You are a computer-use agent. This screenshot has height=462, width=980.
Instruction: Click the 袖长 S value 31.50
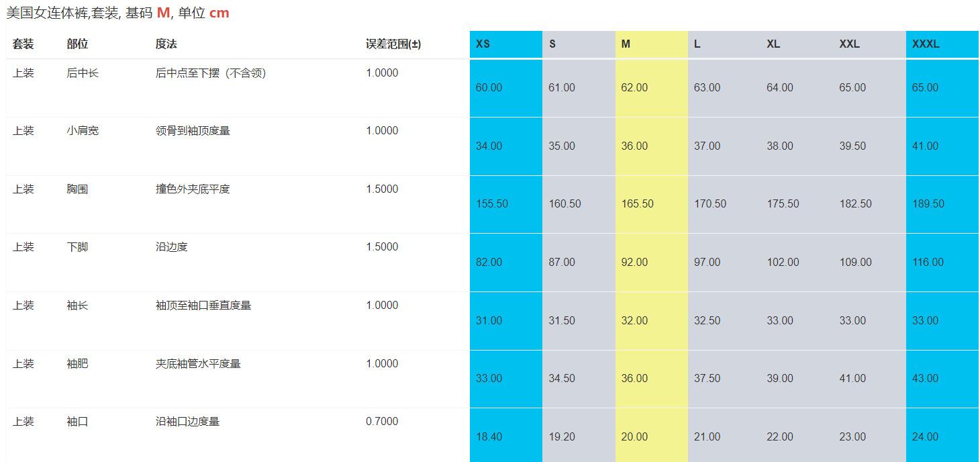561,320
